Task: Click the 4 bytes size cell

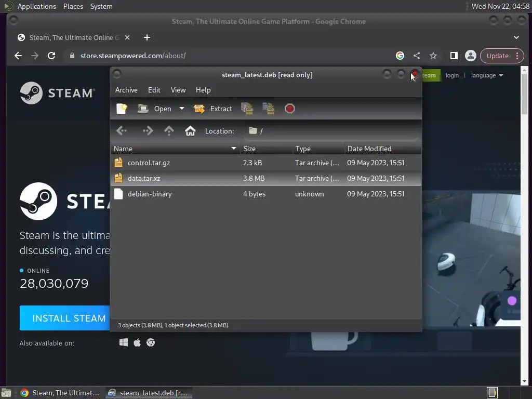Action: (x=254, y=194)
